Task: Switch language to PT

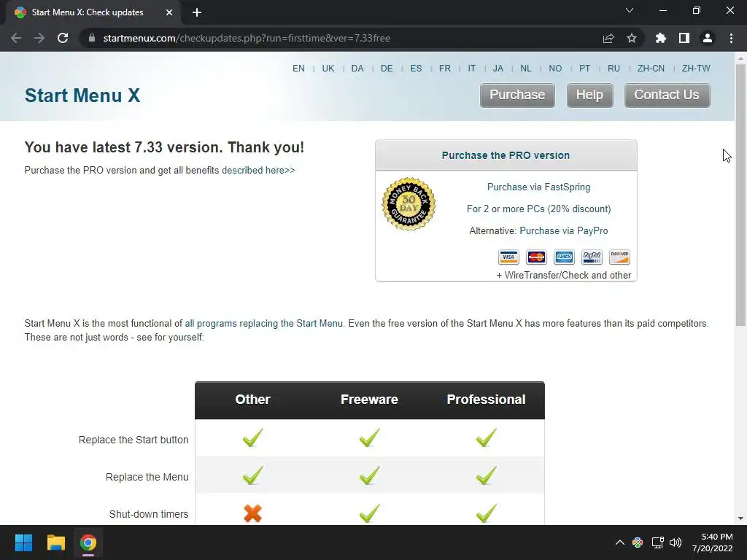Action: (584, 69)
